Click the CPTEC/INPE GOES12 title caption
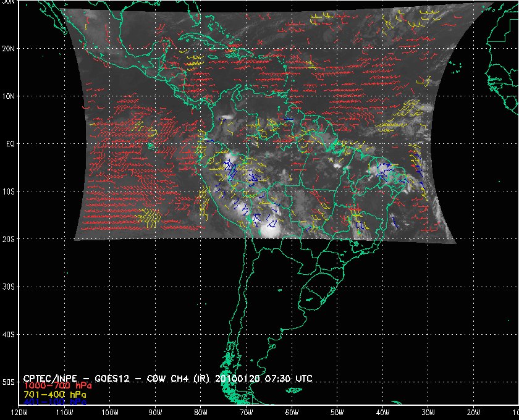This screenshot has width=519, height=420. point(168,379)
